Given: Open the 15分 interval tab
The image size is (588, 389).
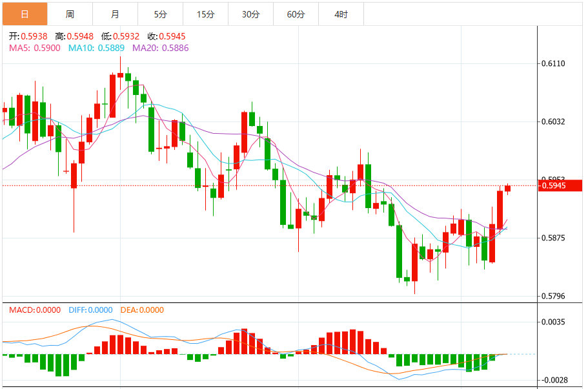Looking at the screenshot, I should (x=205, y=14).
